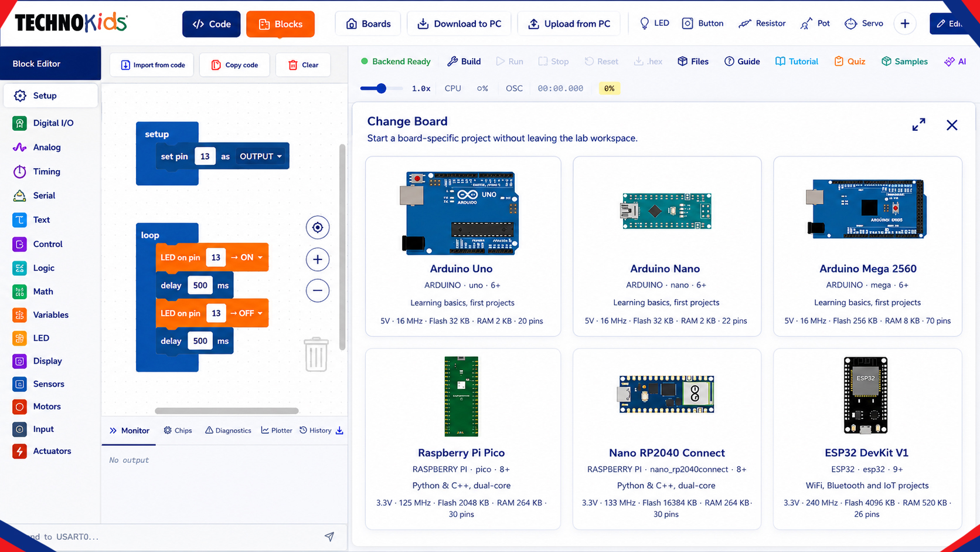Open the Diagnostics tab
This screenshot has height=552, width=980.
228,431
